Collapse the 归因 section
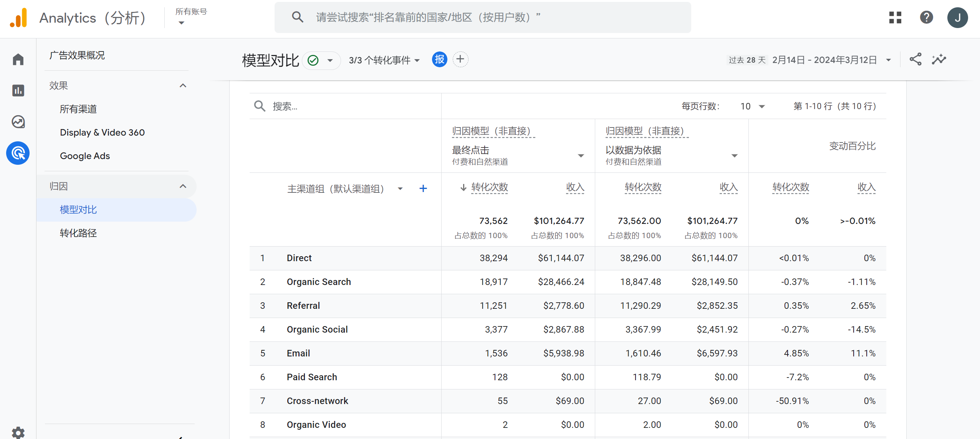 (x=183, y=186)
